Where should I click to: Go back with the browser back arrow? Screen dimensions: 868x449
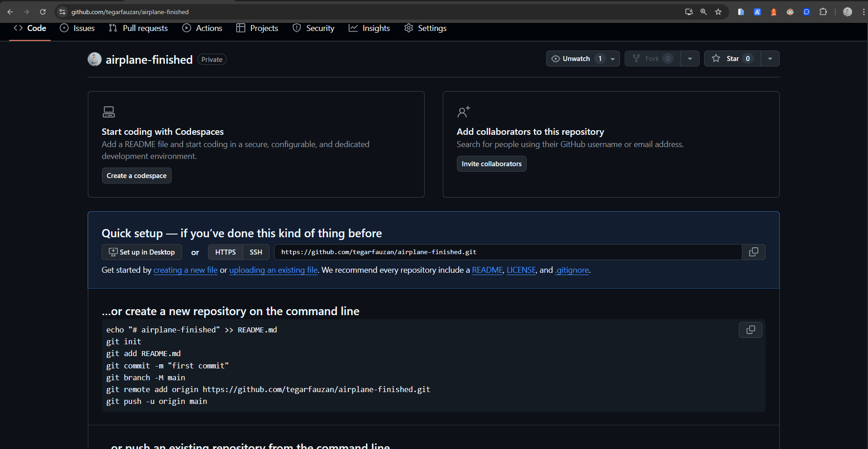click(10, 12)
